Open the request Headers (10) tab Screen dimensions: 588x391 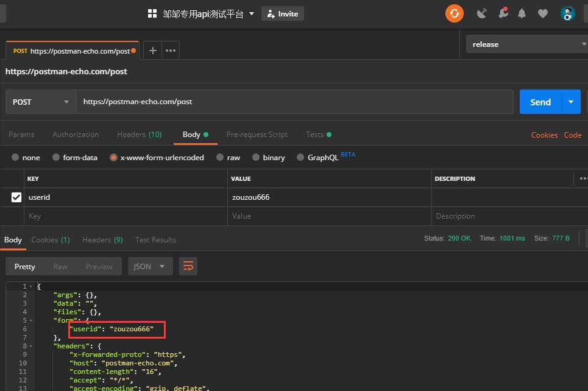click(139, 135)
